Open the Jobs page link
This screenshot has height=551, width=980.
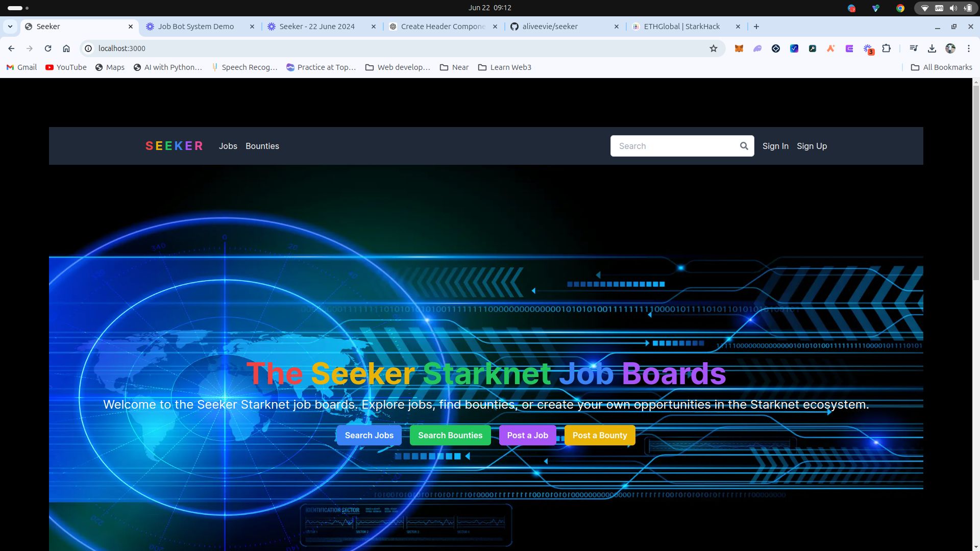click(228, 146)
